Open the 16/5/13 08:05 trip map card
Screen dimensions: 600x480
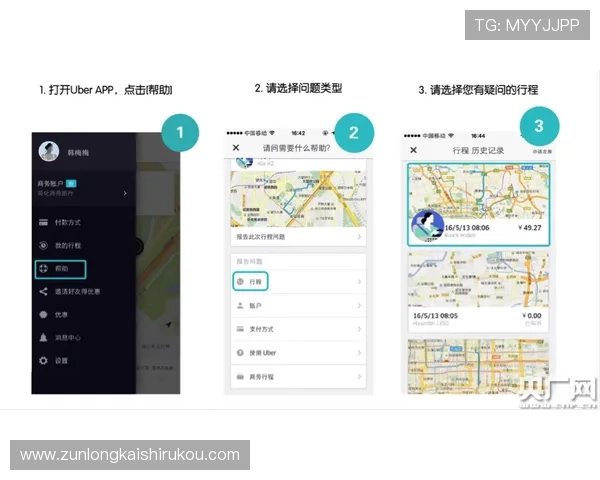[478, 279]
